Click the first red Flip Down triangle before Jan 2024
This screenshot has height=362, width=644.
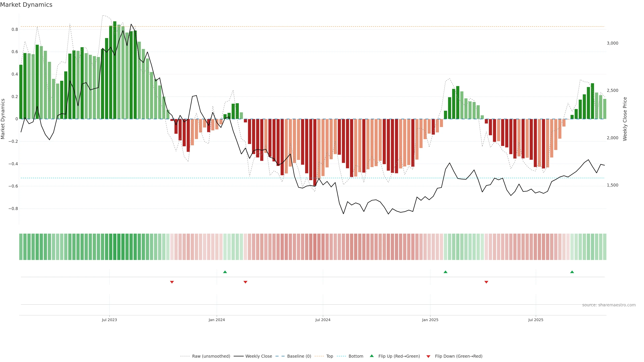coord(172,282)
